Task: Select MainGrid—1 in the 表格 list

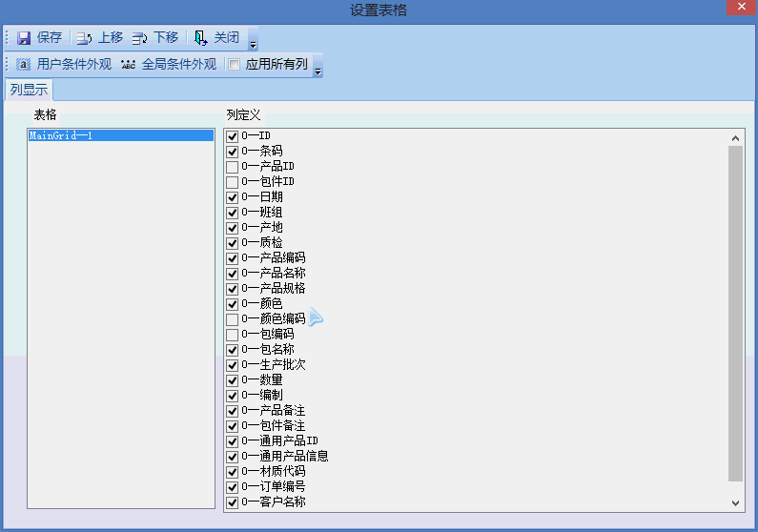Action: [x=61, y=136]
